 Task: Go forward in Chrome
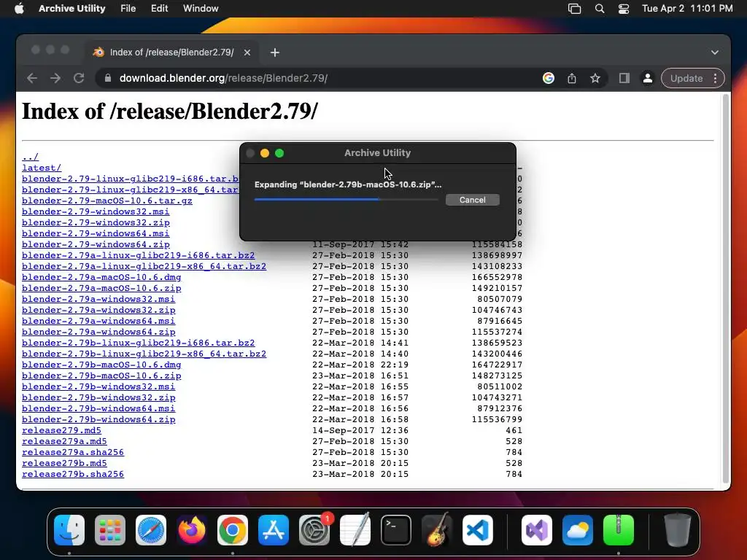(x=55, y=78)
